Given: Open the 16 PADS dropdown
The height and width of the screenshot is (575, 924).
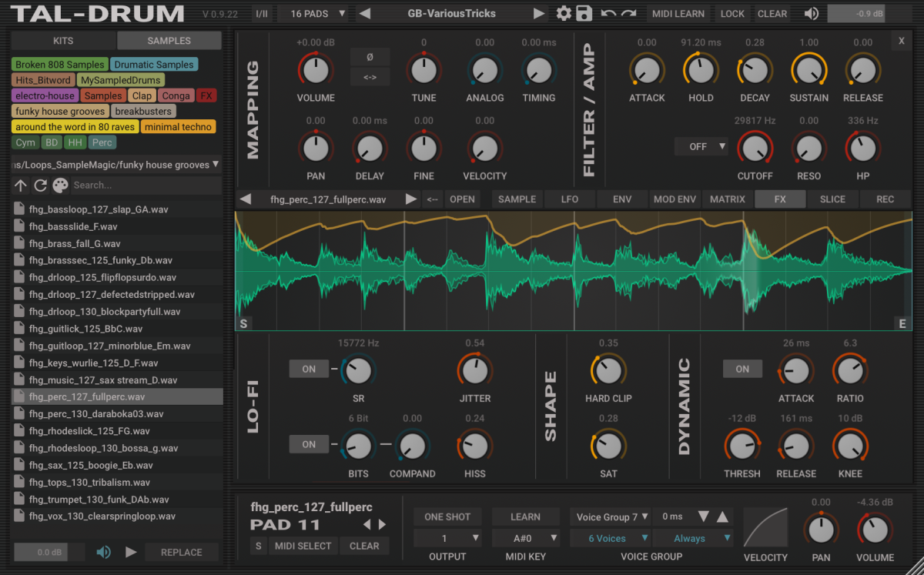Looking at the screenshot, I should 316,13.
